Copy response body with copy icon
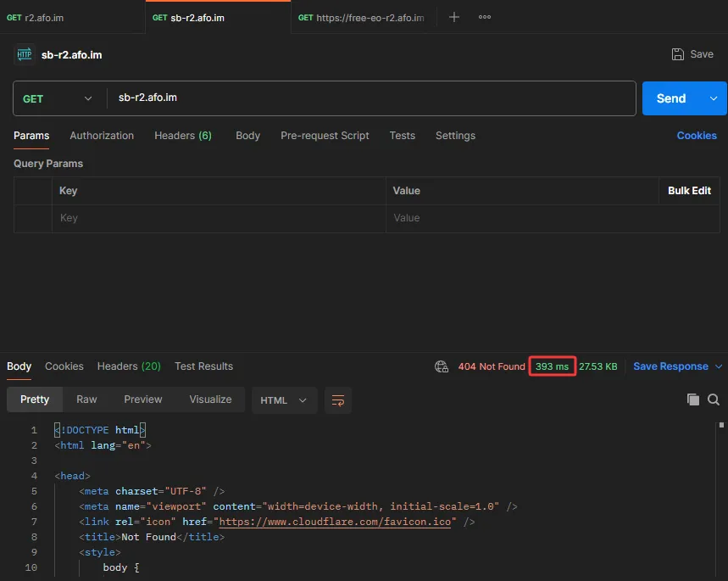Screen dimensions: 728x581 tap(692, 399)
